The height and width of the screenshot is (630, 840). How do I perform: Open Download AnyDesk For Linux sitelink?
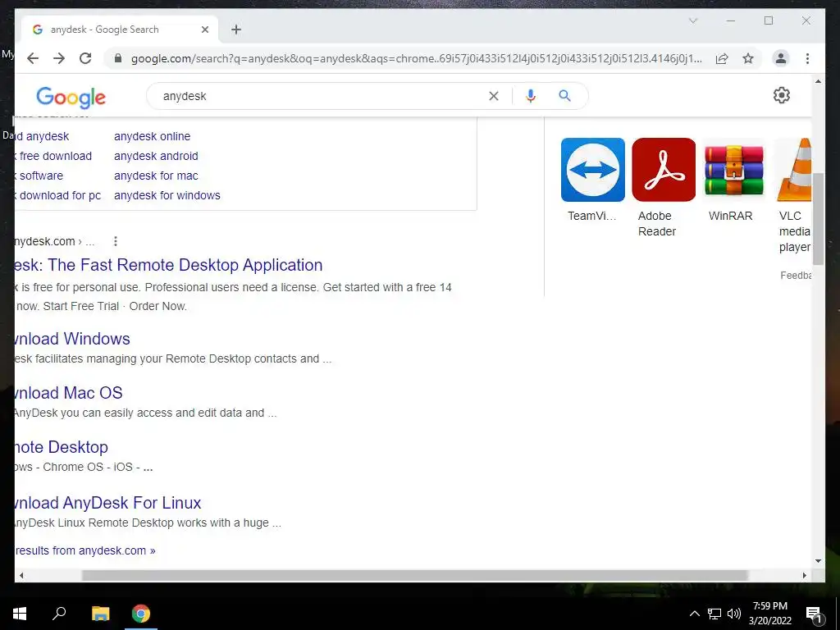pyautogui.click(x=108, y=503)
